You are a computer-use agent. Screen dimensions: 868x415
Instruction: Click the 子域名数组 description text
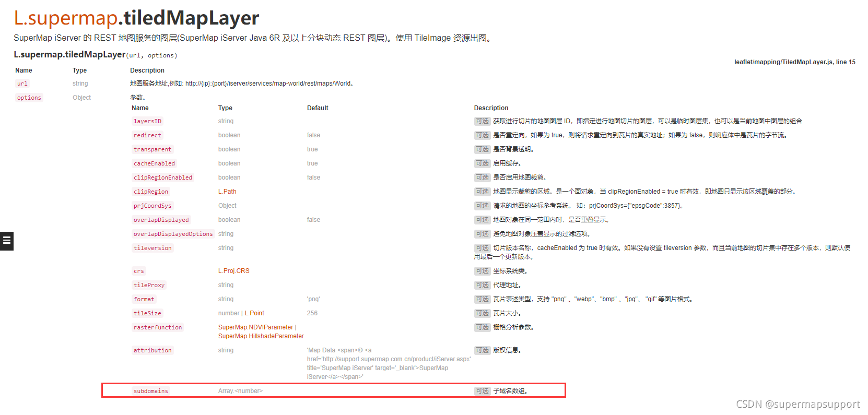[x=510, y=391]
